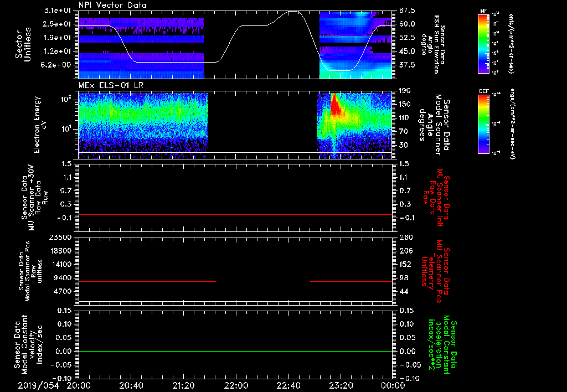Click the 21:20 time axis label
The width and height of the screenshot is (567, 392).
[x=183, y=386]
